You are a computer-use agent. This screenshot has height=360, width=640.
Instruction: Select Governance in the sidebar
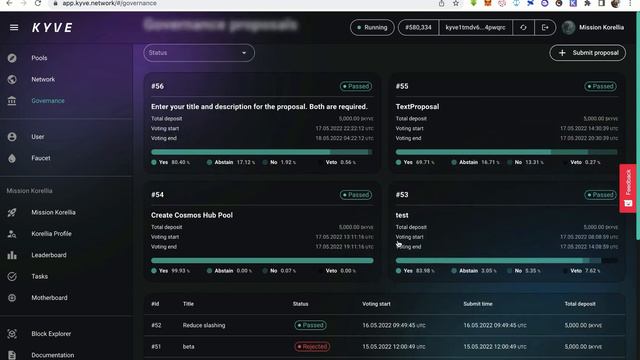coord(48,100)
